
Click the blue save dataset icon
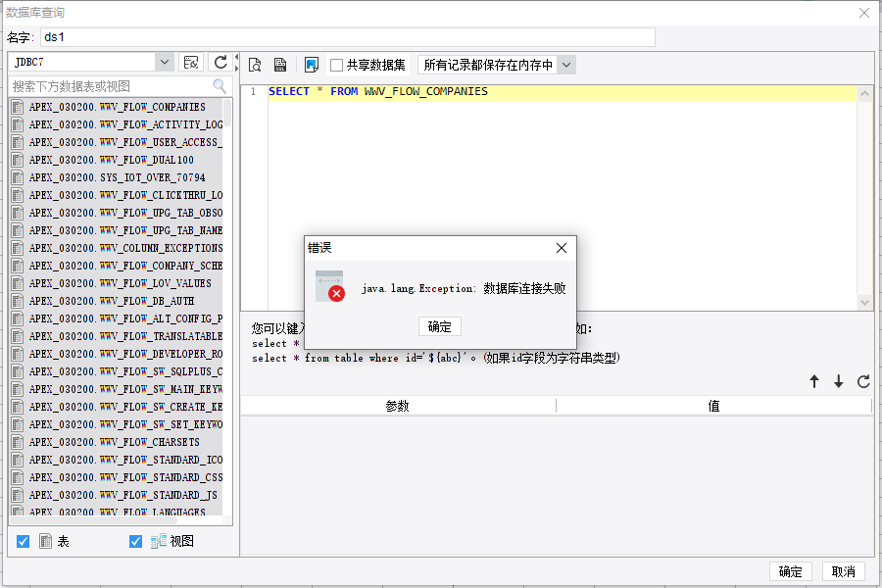tap(311, 66)
